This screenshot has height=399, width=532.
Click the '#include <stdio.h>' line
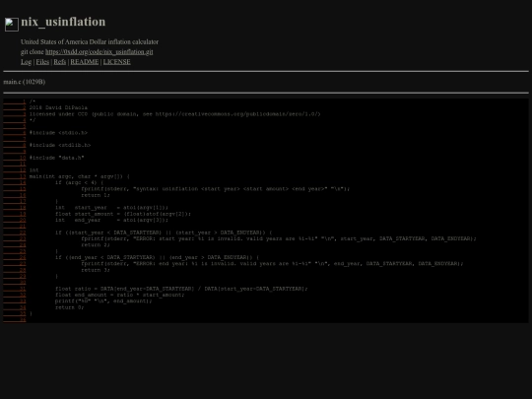tap(58, 133)
